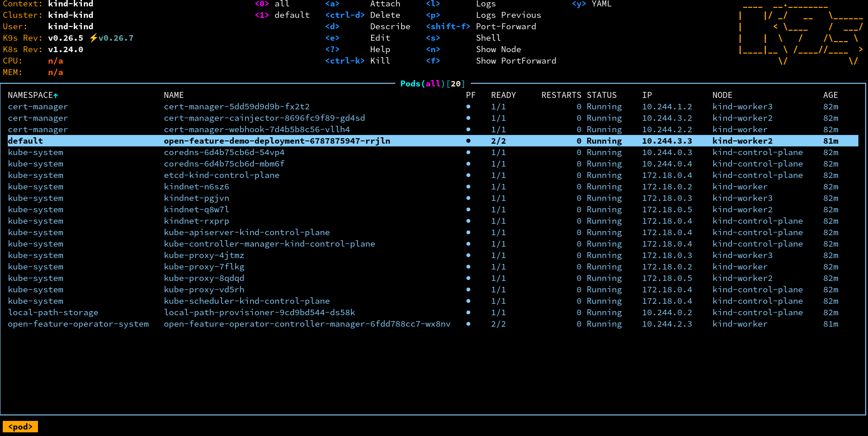Viewport: 868px width, 436px height.
Task: Click the Port-Forward shortcut hint
Action: pos(506,27)
